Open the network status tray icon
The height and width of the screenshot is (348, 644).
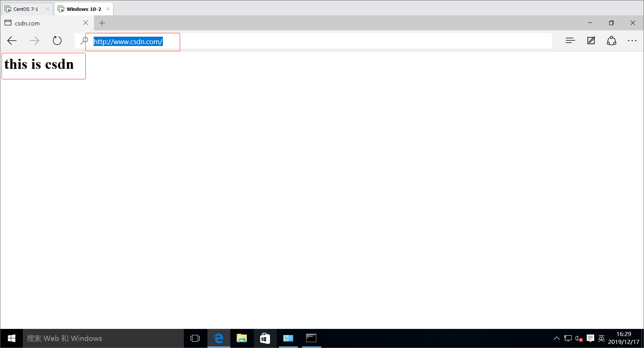pos(568,338)
